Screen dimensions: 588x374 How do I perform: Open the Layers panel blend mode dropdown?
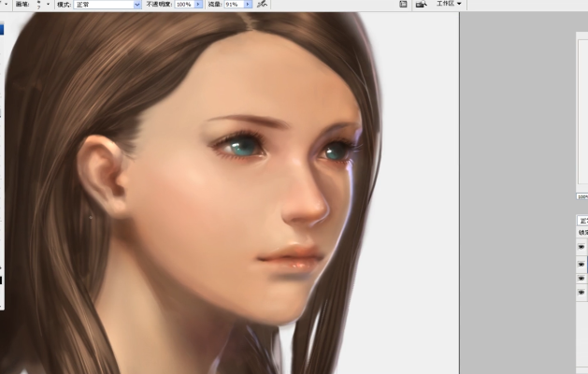(582, 221)
